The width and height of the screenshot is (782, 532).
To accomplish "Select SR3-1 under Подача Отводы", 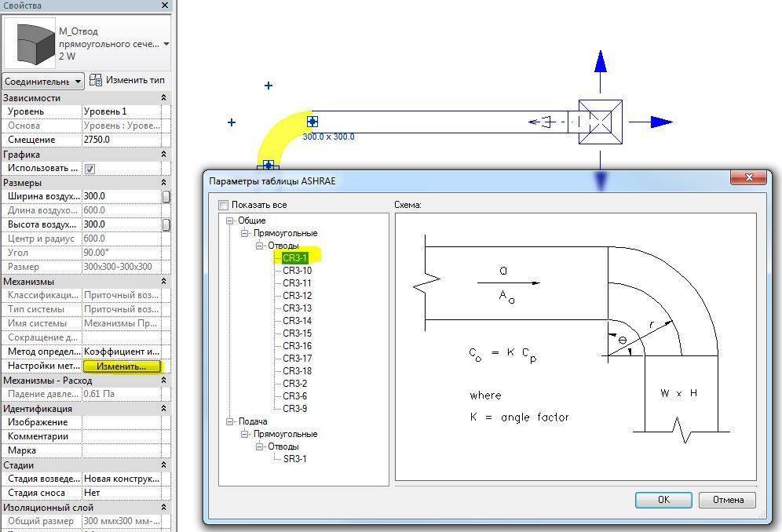I will (294, 459).
